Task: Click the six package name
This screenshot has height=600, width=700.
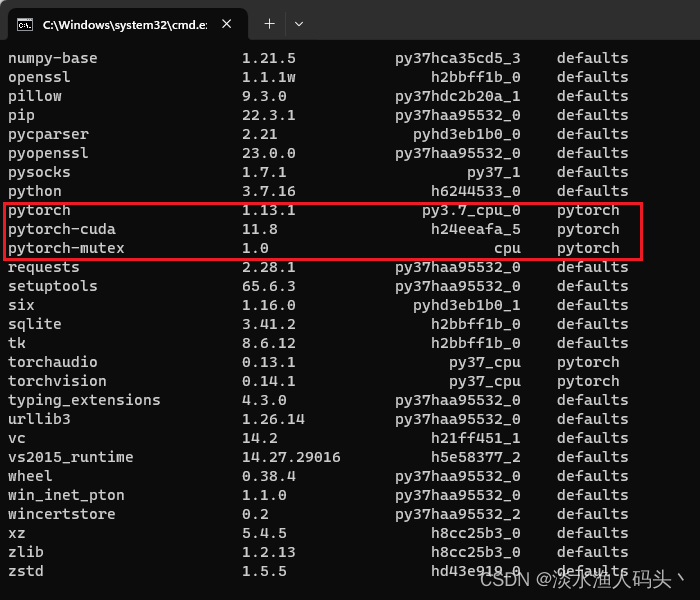Action: 21,305
